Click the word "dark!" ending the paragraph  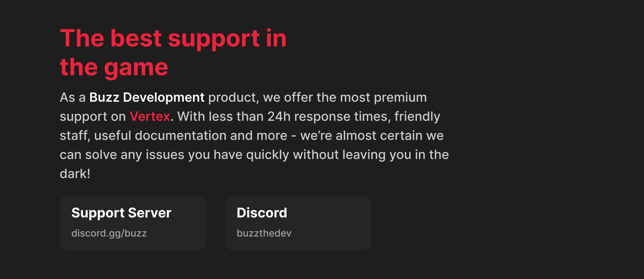click(75, 174)
